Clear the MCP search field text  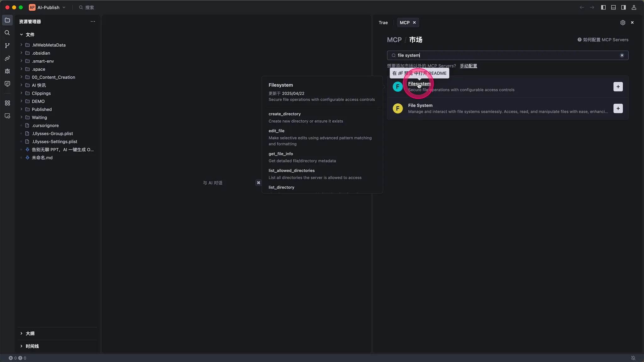622,55
